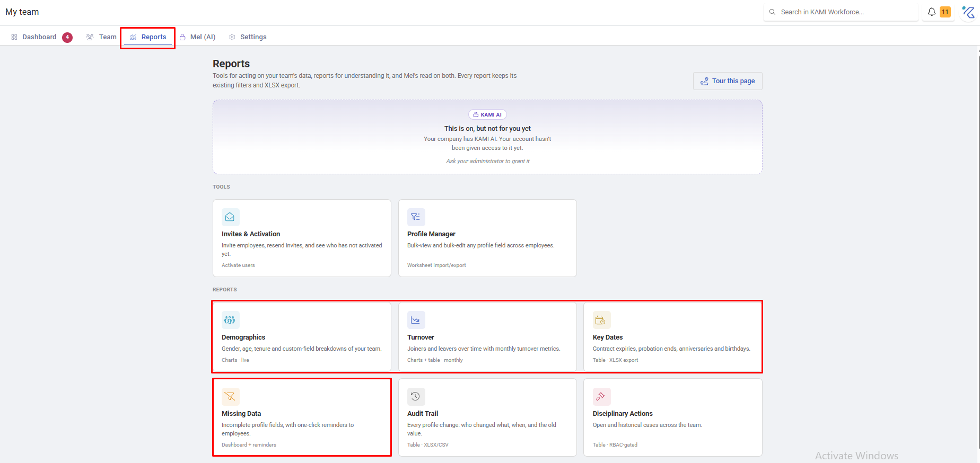
Task: Open the KAMI logo icon at top right
Action: (968, 12)
